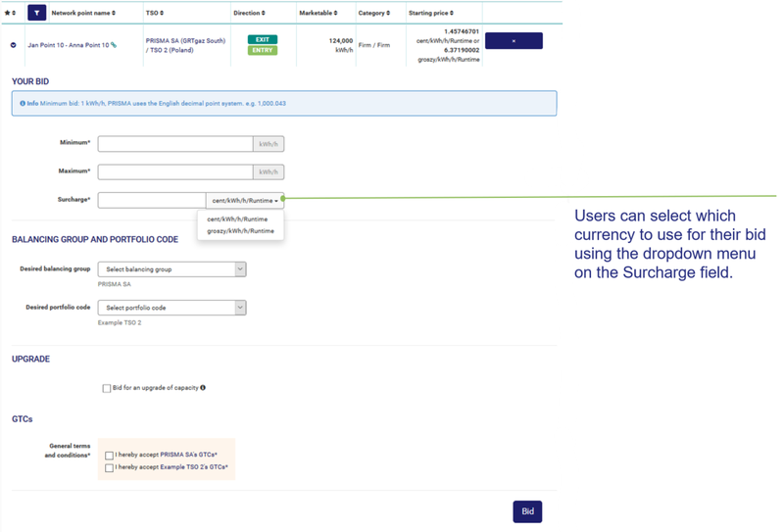This screenshot has width=784, height=532.
Task: Enable Bid for an upgrade of capacity
Action: pos(107,388)
